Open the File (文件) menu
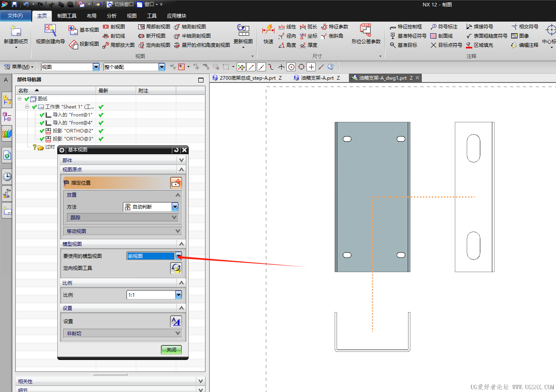Viewport: 556px width, 392px height. tap(15, 16)
